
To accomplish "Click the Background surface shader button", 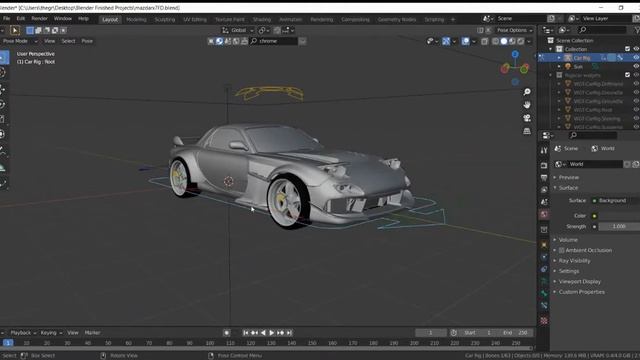I will coord(619,200).
